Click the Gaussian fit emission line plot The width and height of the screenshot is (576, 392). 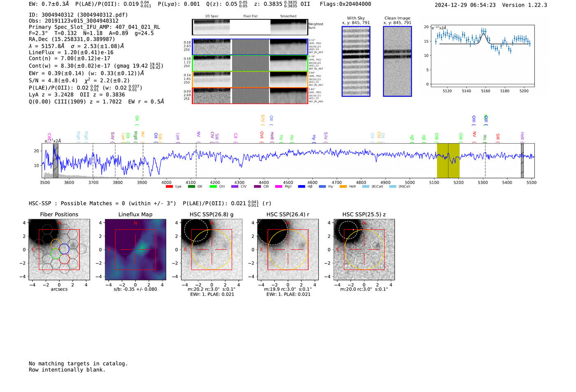[x=483, y=56]
